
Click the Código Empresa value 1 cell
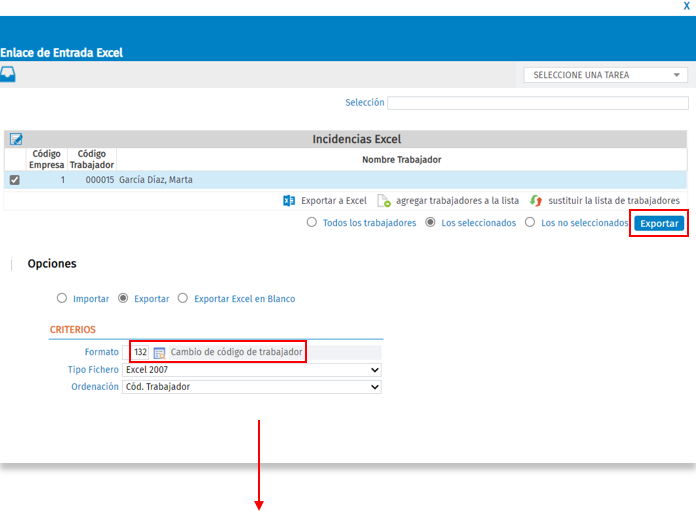click(63, 180)
